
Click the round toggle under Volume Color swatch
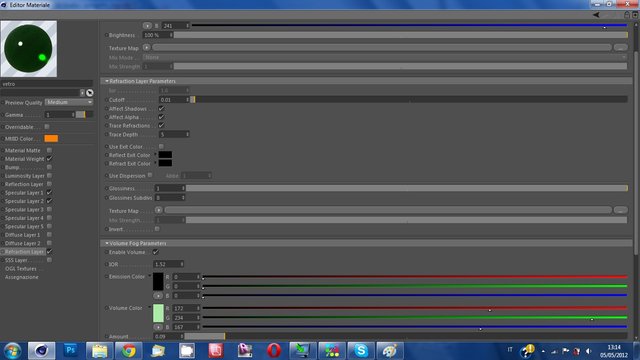coord(158,327)
